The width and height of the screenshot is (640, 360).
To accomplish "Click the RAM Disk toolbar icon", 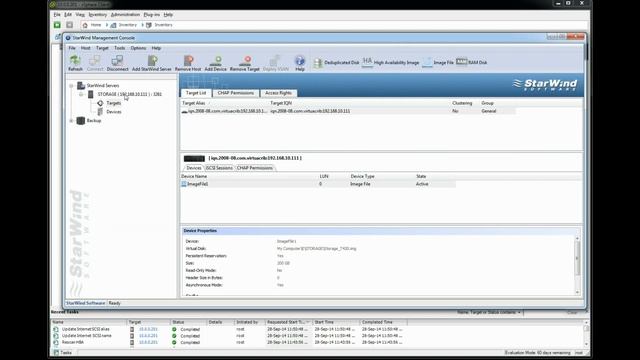I will pos(461,62).
